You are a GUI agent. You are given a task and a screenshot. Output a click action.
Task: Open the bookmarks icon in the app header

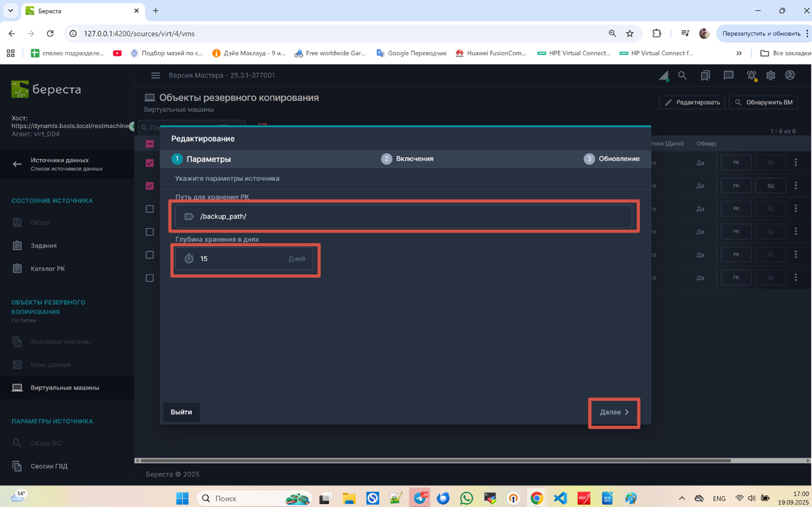(x=705, y=75)
